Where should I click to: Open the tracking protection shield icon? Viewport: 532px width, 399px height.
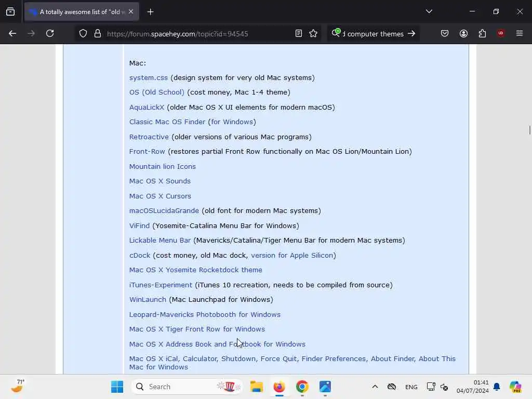[x=83, y=33]
